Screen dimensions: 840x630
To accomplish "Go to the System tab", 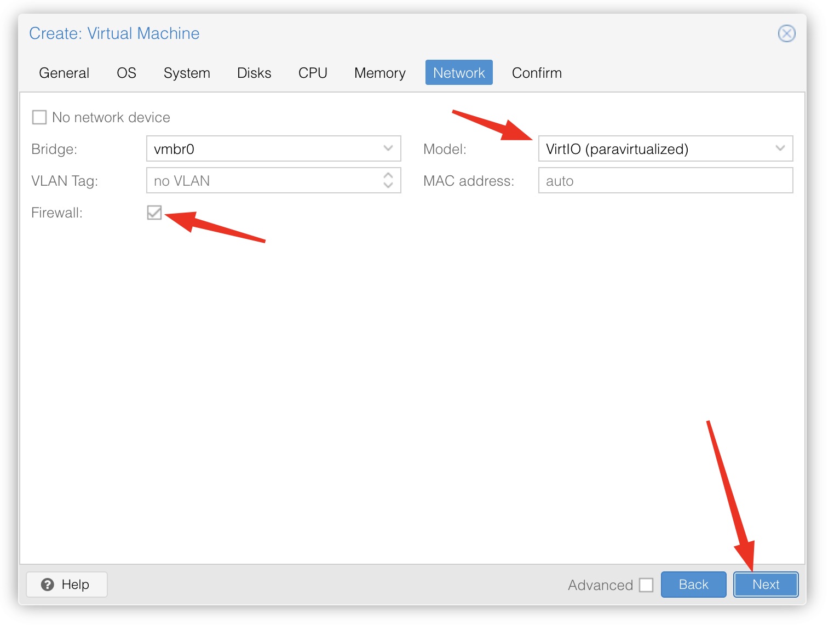I will [187, 73].
